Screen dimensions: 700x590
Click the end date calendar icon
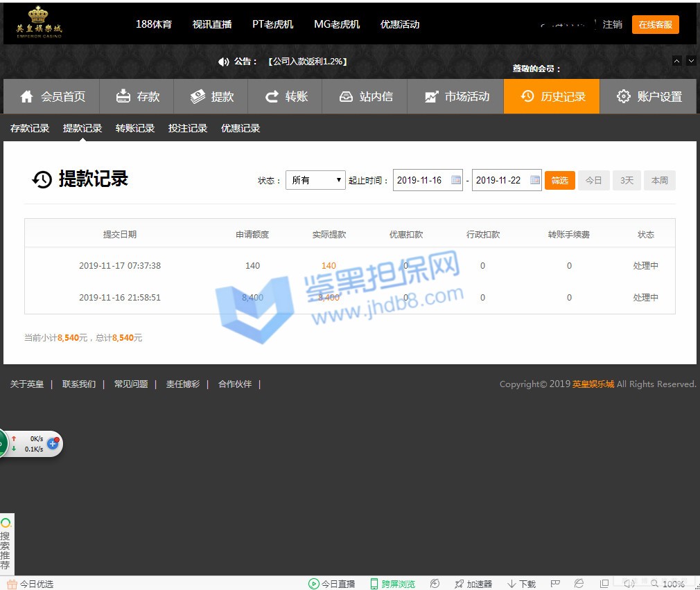(534, 180)
